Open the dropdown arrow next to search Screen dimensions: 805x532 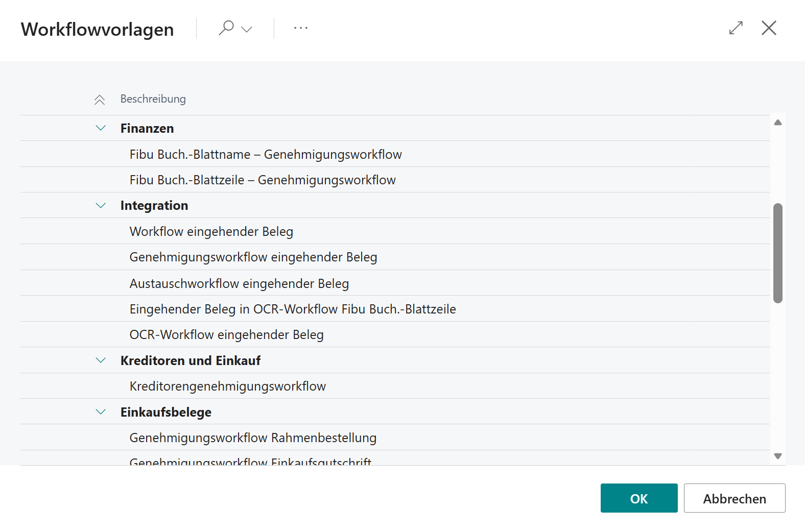(x=247, y=29)
